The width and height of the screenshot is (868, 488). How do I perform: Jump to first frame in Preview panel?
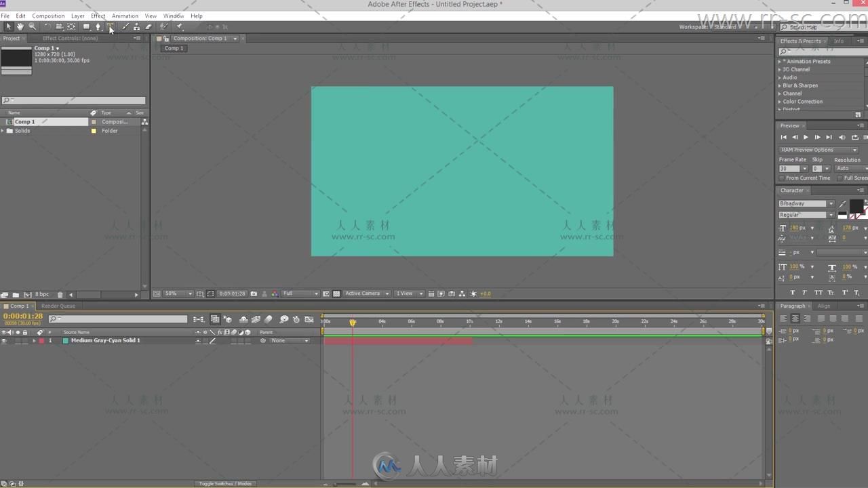[x=784, y=138]
